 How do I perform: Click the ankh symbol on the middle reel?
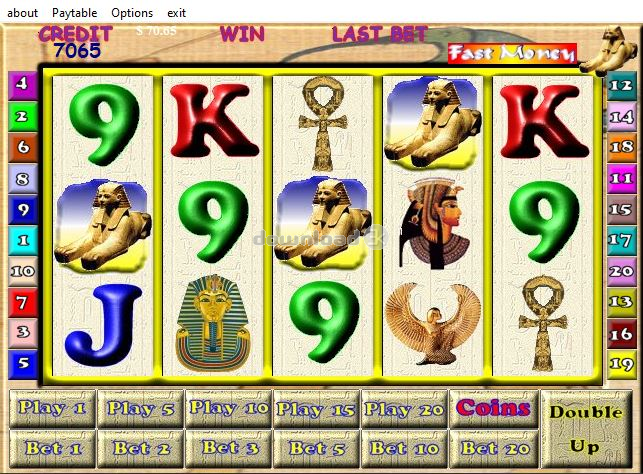point(323,124)
